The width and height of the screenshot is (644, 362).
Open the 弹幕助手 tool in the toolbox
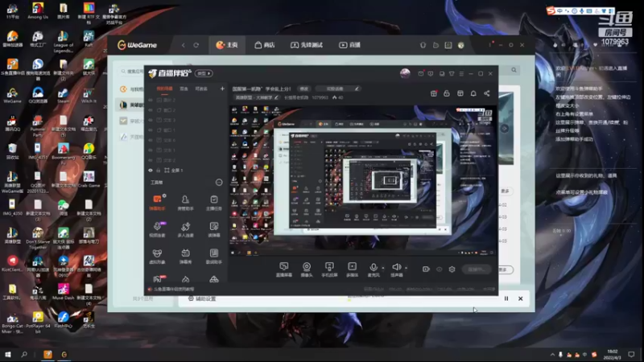(x=157, y=203)
